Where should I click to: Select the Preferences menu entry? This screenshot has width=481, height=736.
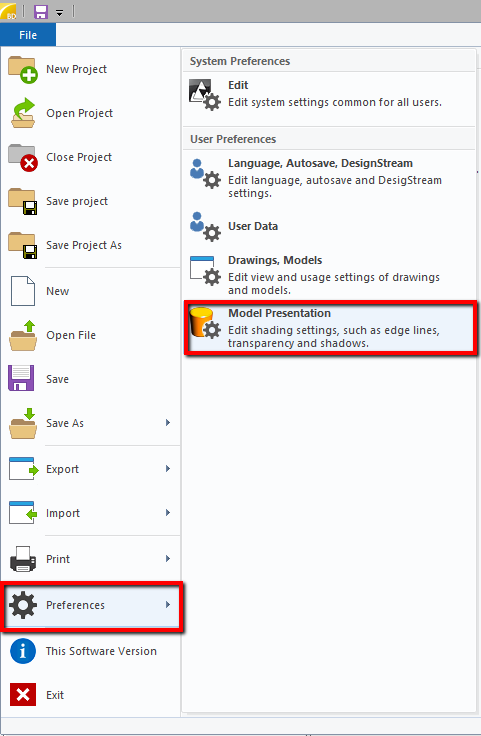pyautogui.click(x=92, y=605)
